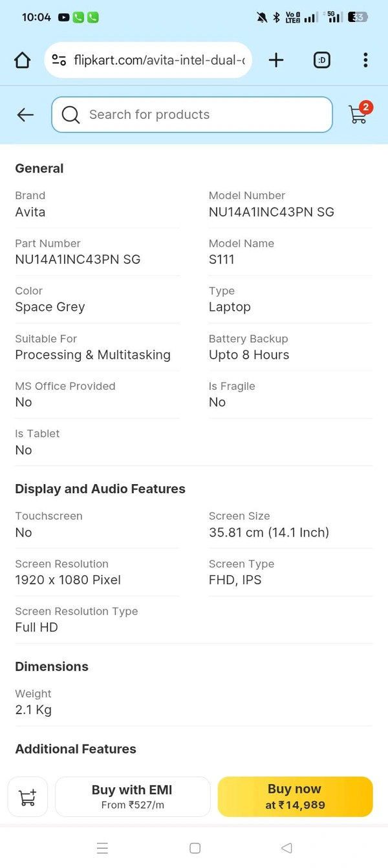Screen dimensions: 388x868
Task: Tap Android back triangle button
Action: (286, 848)
